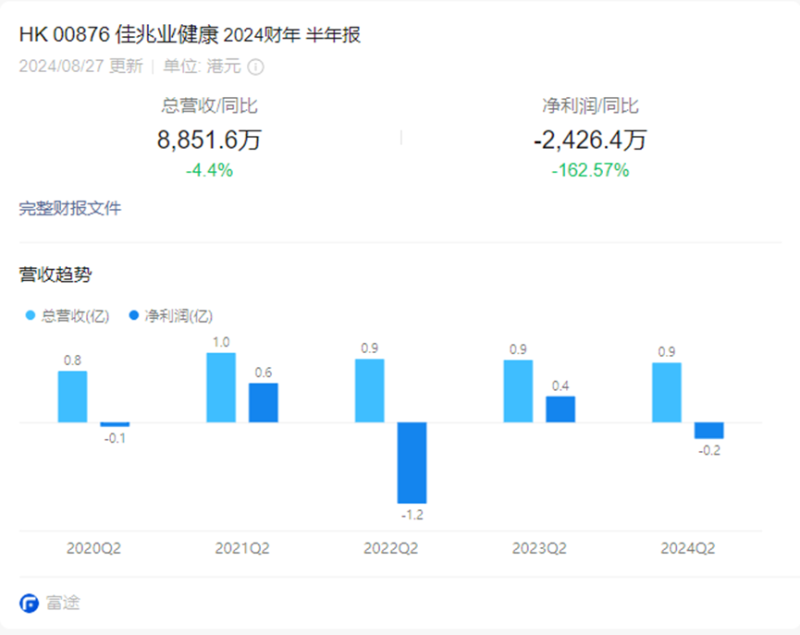Toggle the 总营收(亿) legend series
800x635 pixels.
(x=66, y=316)
